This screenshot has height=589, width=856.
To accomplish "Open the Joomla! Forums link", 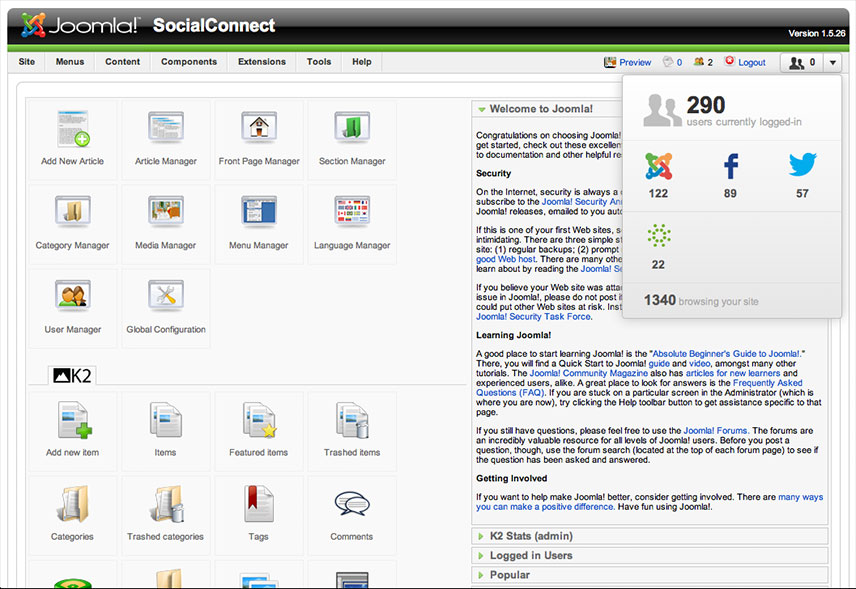I will coord(715,431).
